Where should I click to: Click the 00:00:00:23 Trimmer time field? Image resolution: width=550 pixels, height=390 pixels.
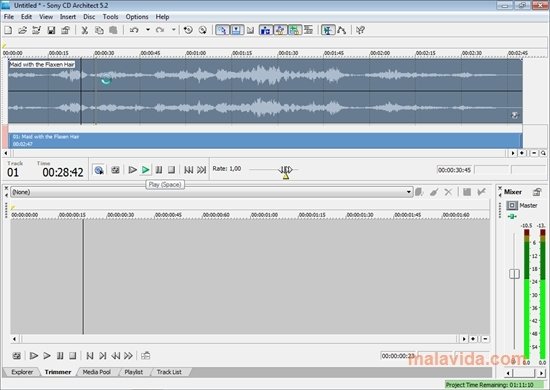point(398,356)
